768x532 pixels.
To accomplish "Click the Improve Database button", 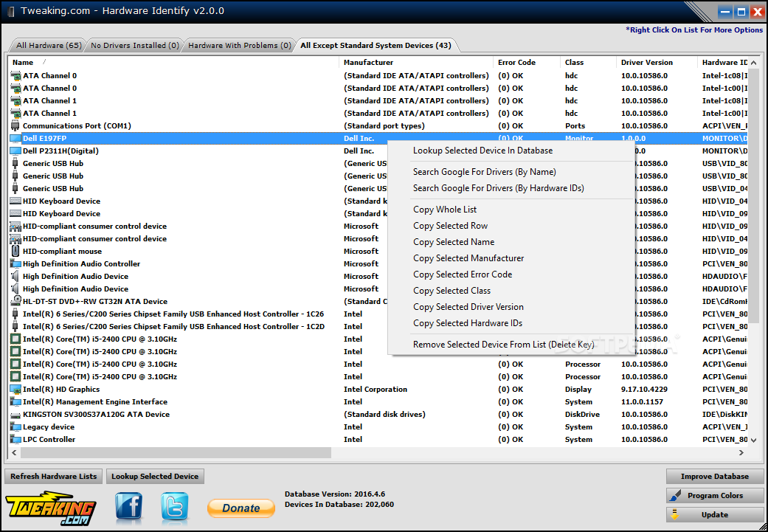I will pyautogui.click(x=715, y=476).
